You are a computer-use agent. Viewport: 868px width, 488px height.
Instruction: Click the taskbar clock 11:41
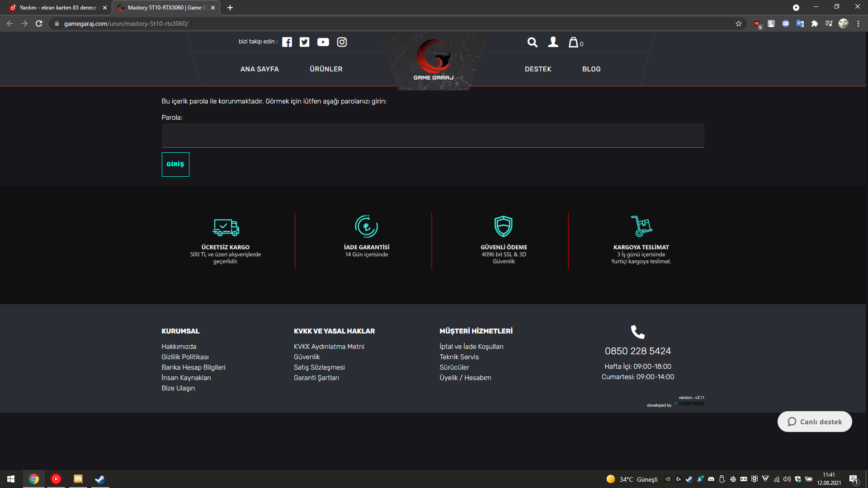pos(829,475)
